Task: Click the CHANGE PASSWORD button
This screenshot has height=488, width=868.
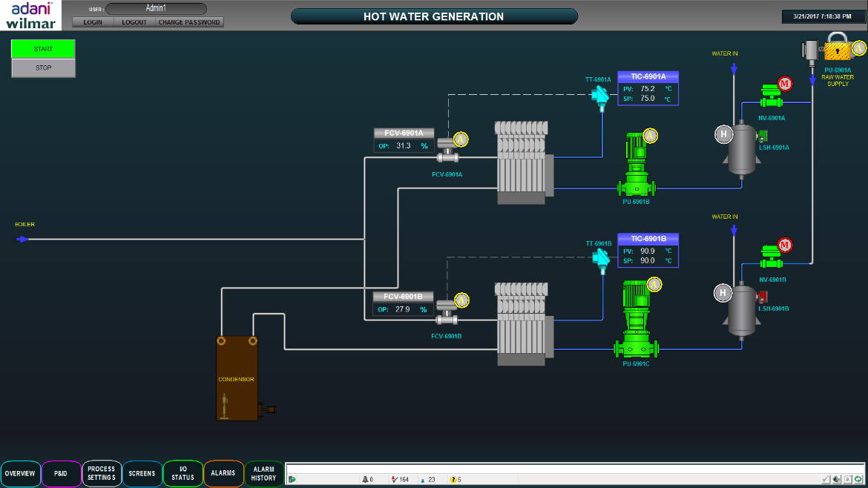Action: point(189,22)
